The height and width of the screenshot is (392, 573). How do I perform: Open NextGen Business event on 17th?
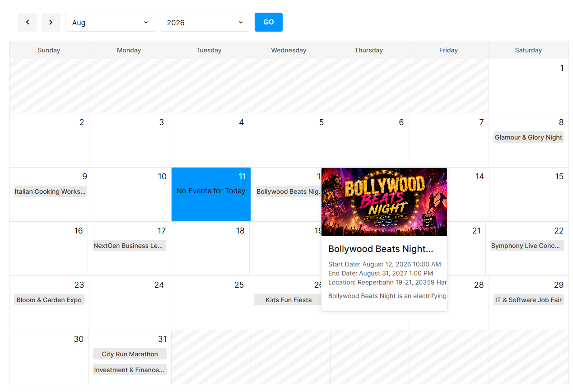(x=129, y=246)
